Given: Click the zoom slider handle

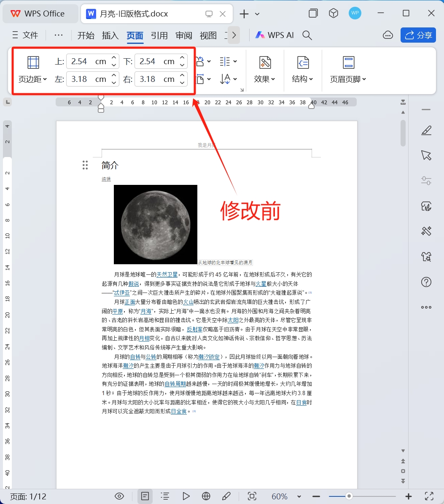Looking at the screenshot, I should (349, 496).
